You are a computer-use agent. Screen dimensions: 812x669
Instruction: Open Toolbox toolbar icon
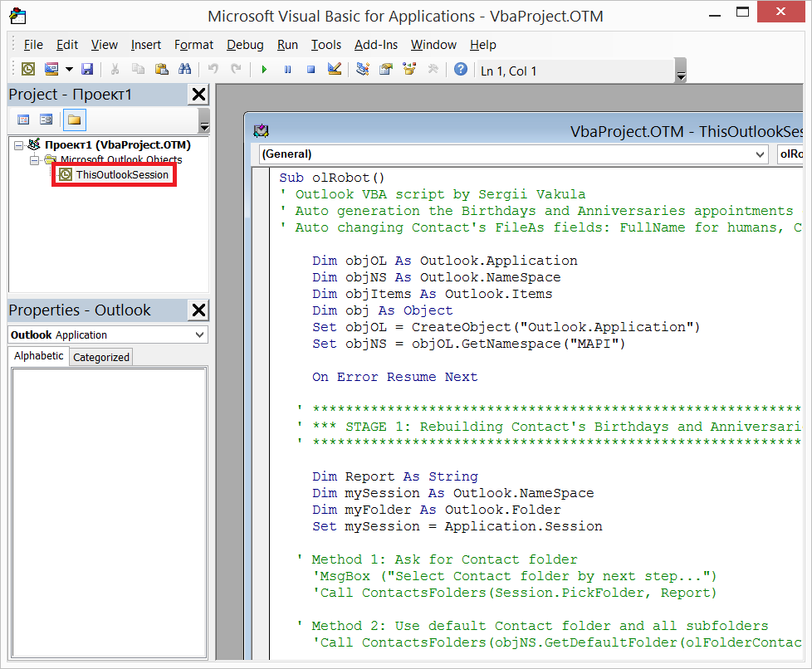(433, 69)
